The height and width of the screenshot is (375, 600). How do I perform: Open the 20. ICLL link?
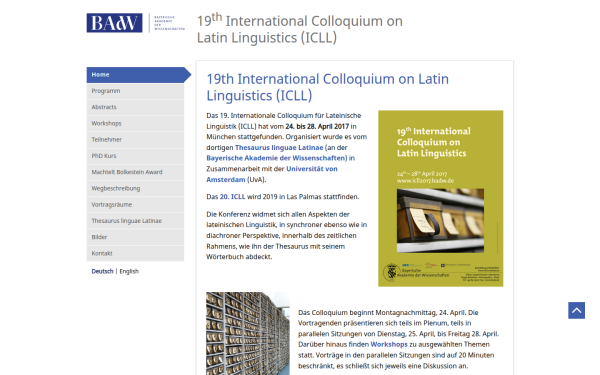pos(232,197)
